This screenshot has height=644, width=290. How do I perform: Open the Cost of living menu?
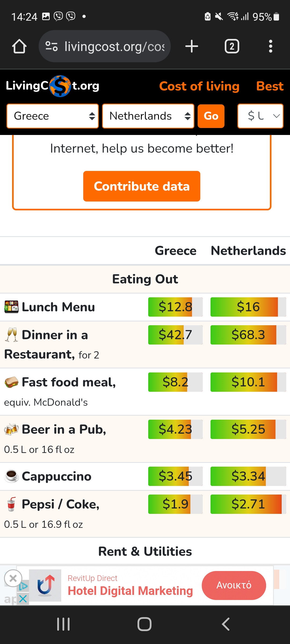point(199,86)
